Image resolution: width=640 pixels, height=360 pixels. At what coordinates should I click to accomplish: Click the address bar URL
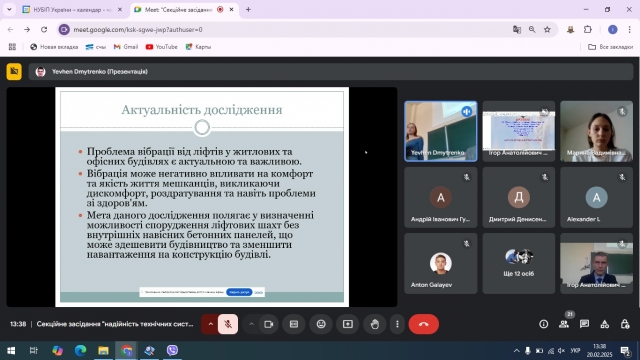138,29
